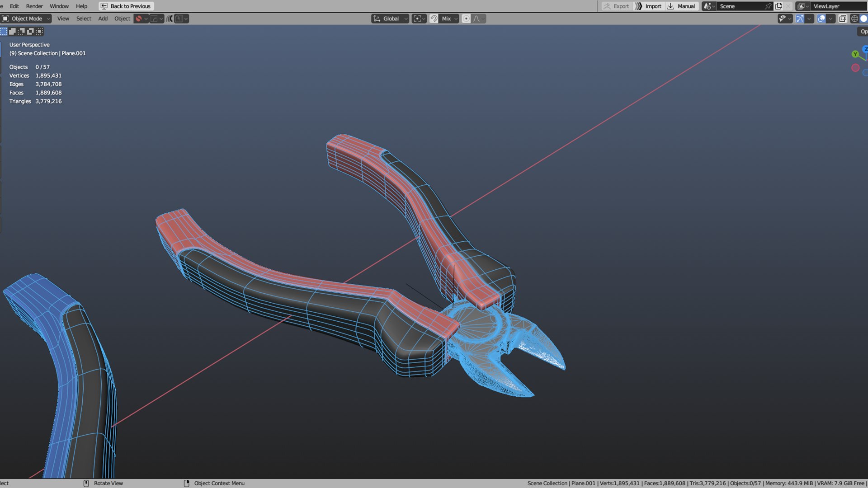Screen dimensions: 868x488
Task: Open the Help menu
Action: 81,6
